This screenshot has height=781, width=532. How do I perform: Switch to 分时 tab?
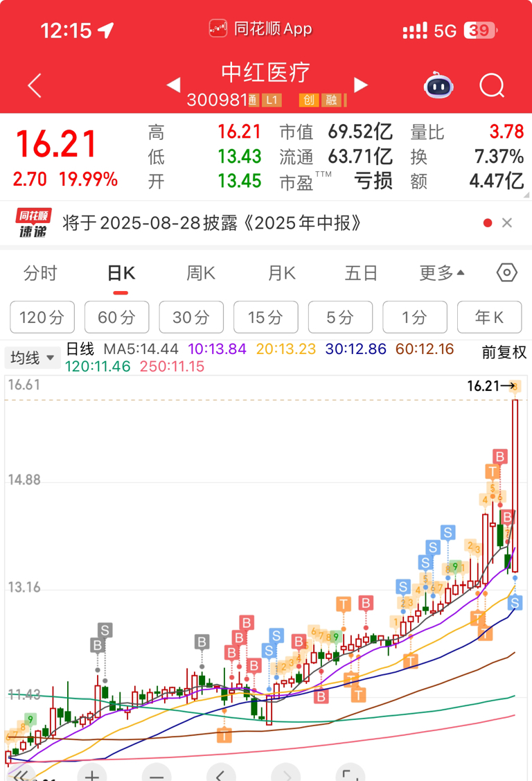coord(40,273)
